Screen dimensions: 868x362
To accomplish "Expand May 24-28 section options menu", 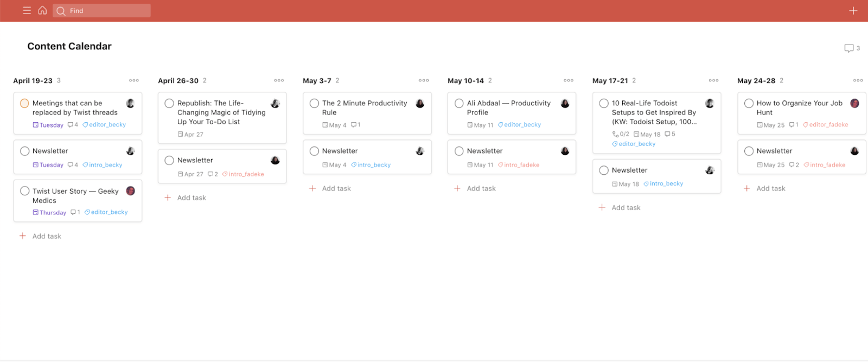I will click(858, 80).
